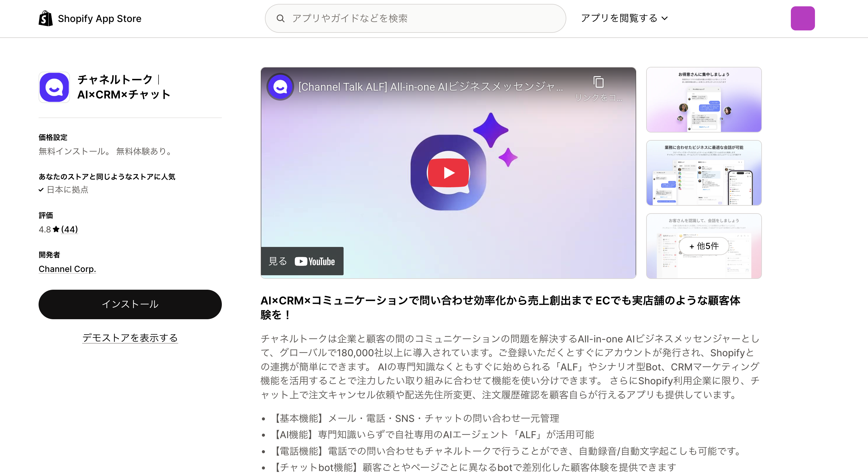Click the Shopify bag logo icon
The height and width of the screenshot is (474, 868).
tap(46, 18)
